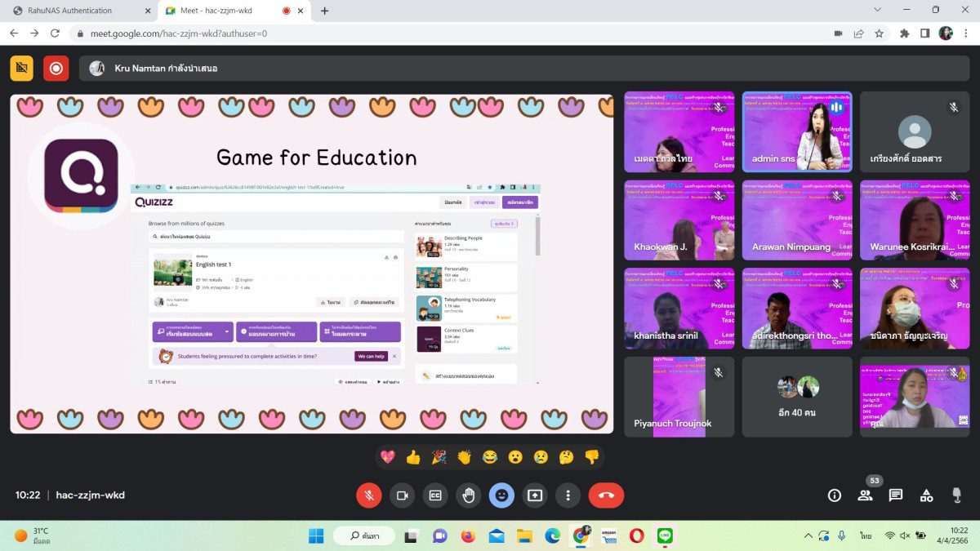980x551 pixels.
Task: Open the tile showing 40 more people
Action: click(797, 396)
